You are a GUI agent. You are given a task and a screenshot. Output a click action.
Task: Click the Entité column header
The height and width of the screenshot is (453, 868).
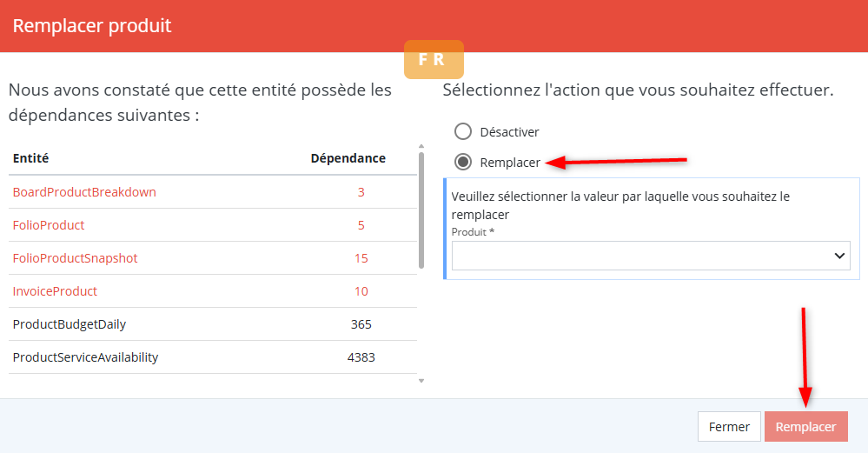tap(30, 158)
